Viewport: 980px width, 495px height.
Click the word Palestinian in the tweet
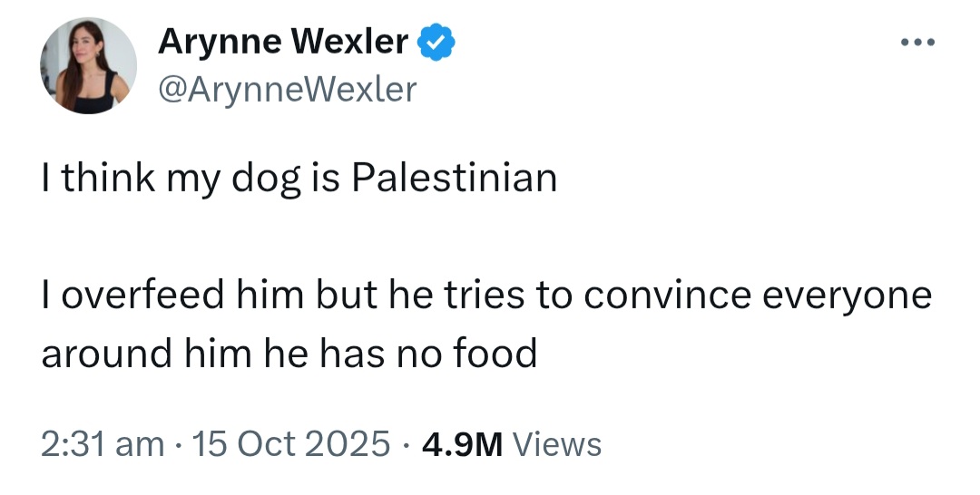click(454, 177)
